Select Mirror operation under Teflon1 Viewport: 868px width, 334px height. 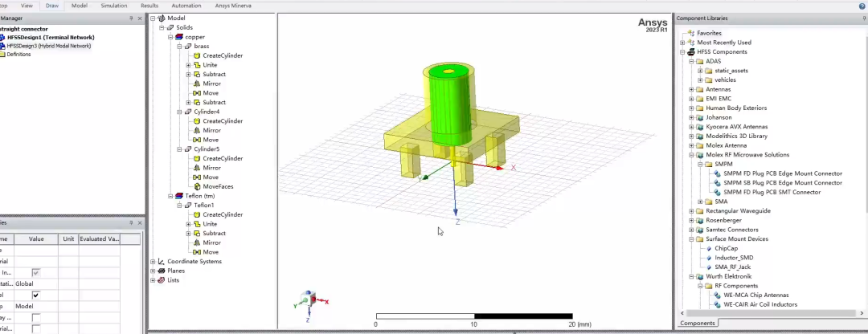point(211,242)
